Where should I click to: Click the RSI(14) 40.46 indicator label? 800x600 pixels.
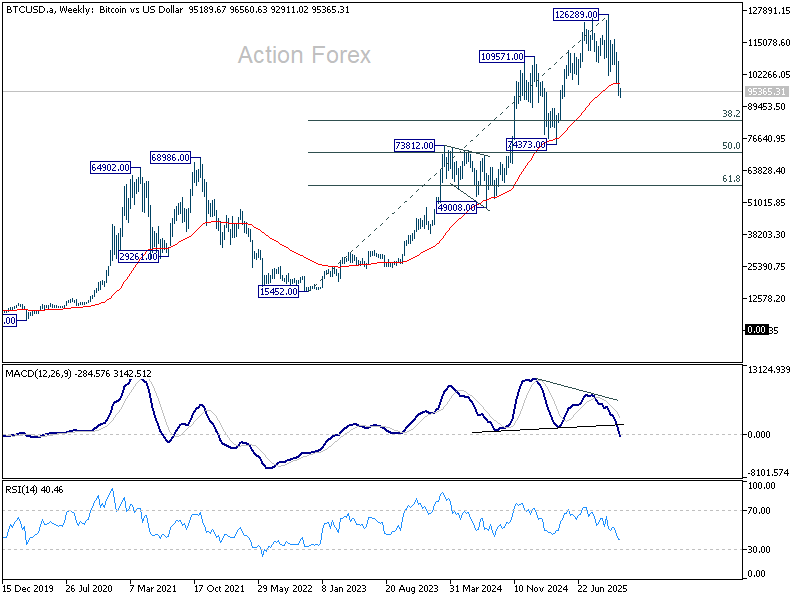tap(34, 490)
